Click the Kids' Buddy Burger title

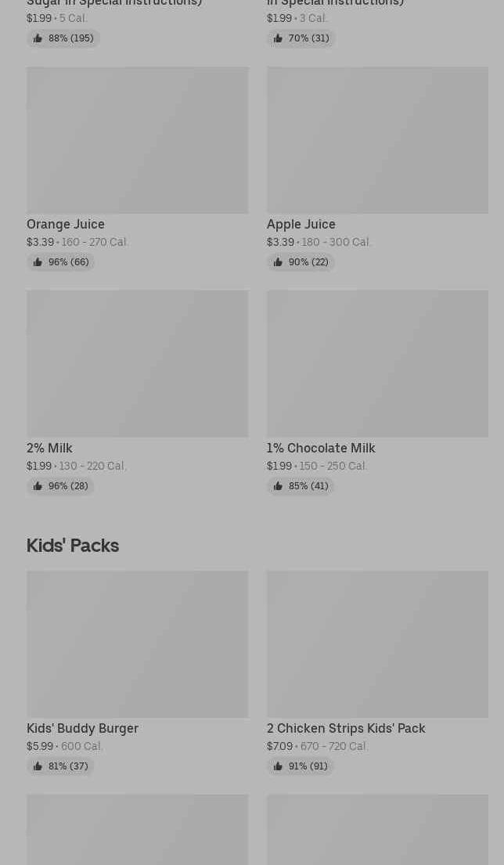(x=82, y=729)
